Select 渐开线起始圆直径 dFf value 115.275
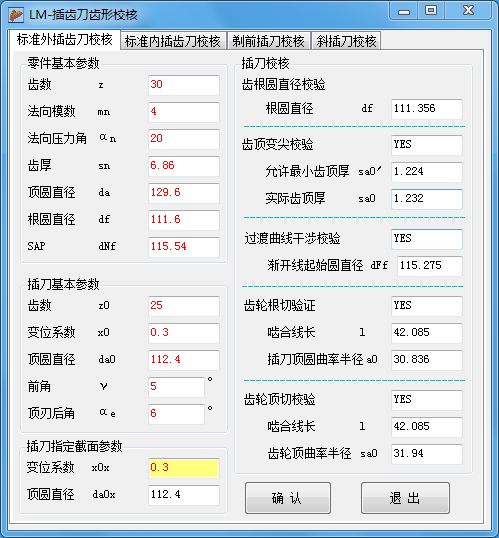The image size is (499, 538). [x=430, y=266]
